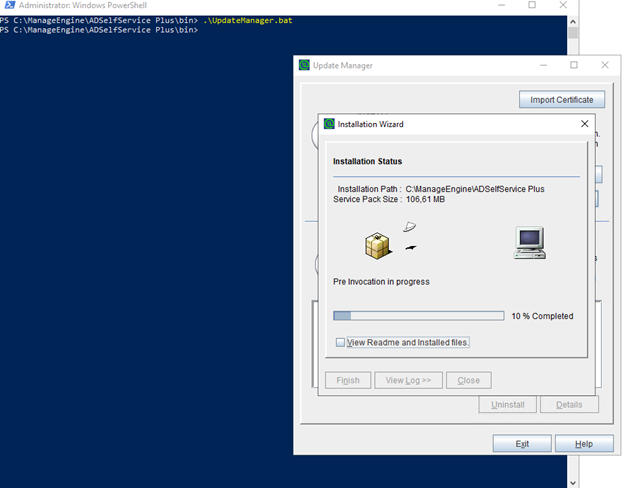Open View Log in the wizard

408,380
